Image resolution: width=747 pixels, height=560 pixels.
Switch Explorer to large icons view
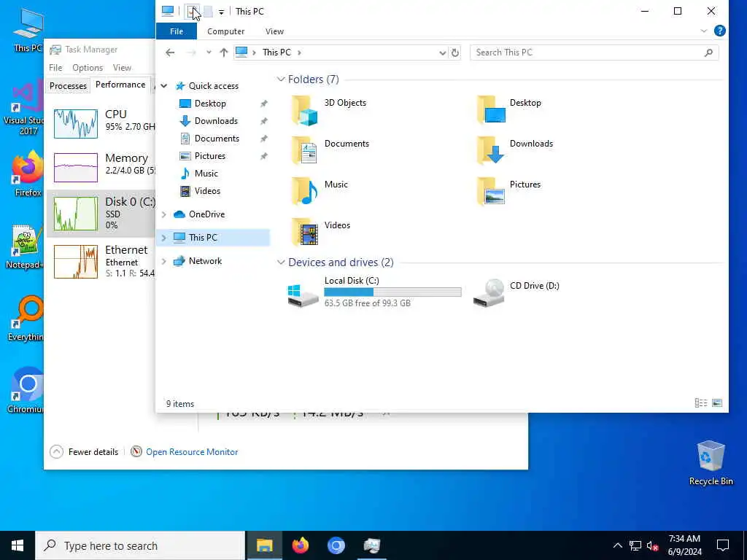click(x=717, y=403)
